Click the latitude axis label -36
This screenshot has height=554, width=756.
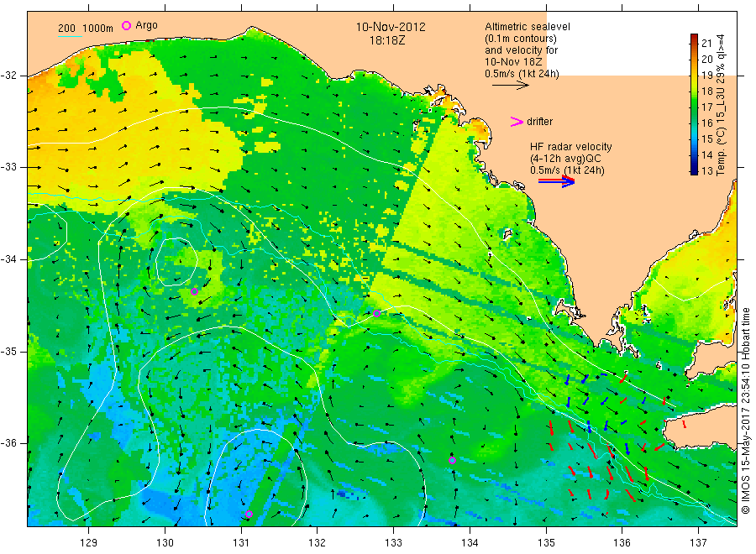[8, 442]
